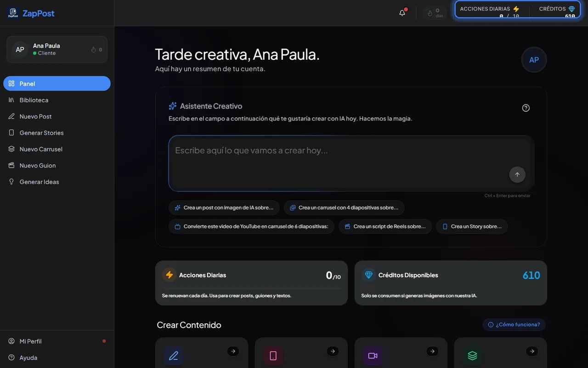Click the sparkle icon next to Asistente Creativo
Image resolution: width=588 pixels, height=368 pixels.
[x=173, y=106]
